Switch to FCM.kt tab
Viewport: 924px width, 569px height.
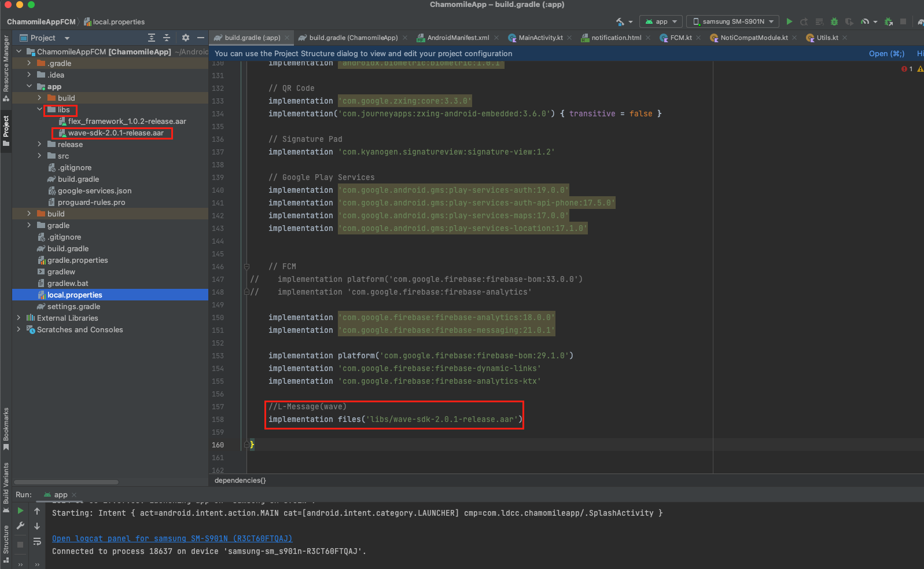pyautogui.click(x=680, y=38)
